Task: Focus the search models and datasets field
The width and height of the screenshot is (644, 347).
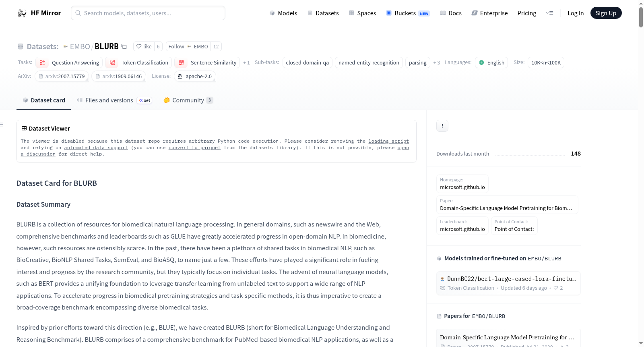Action: coord(148,13)
